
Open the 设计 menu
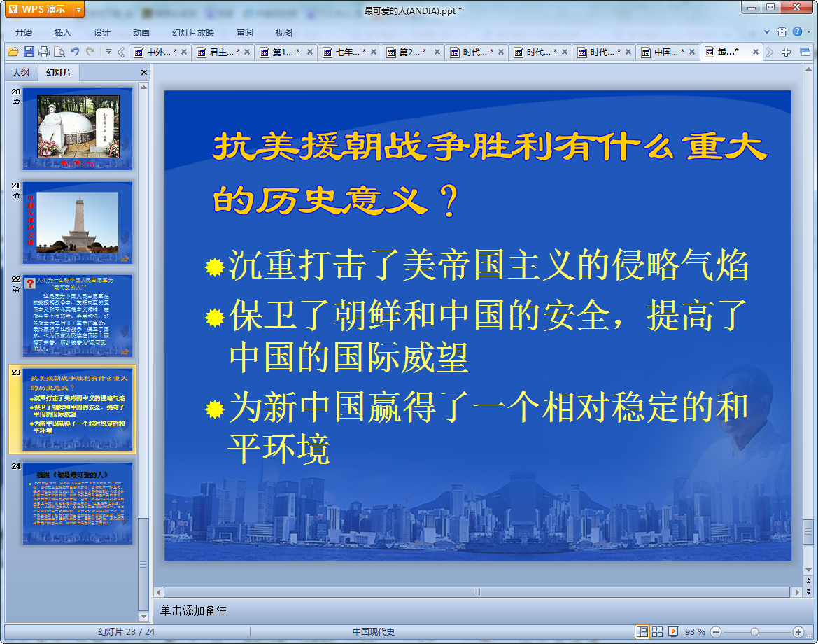click(x=101, y=32)
